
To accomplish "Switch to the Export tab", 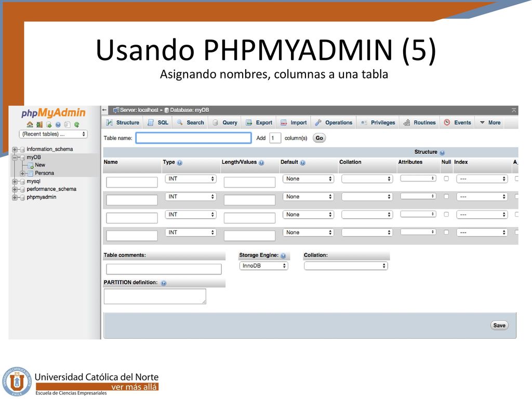I will coord(259,123).
